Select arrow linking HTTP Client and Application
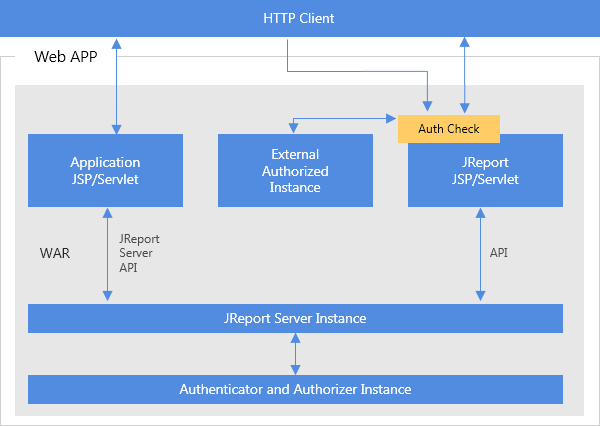The width and height of the screenshot is (600, 426). click(117, 85)
